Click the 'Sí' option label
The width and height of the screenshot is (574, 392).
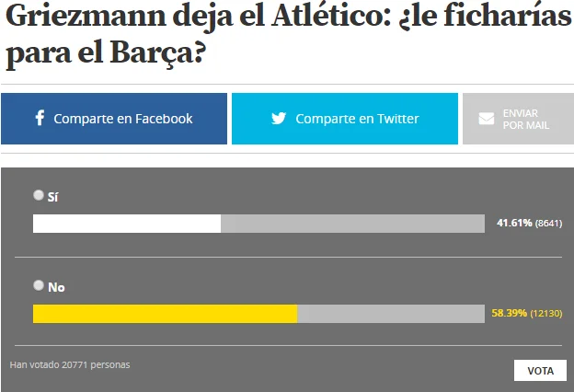point(52,196)
